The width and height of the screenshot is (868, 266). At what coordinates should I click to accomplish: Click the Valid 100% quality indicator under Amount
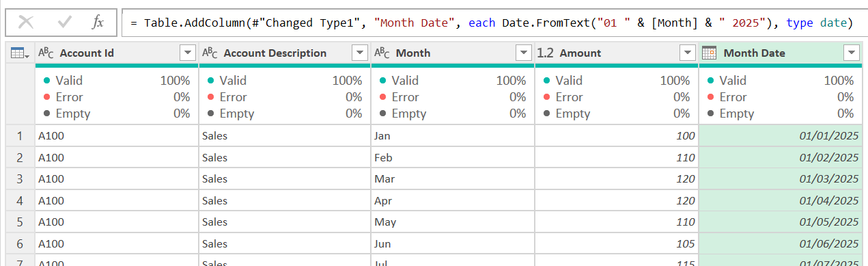pyautogui.click(x=617, y=81)
